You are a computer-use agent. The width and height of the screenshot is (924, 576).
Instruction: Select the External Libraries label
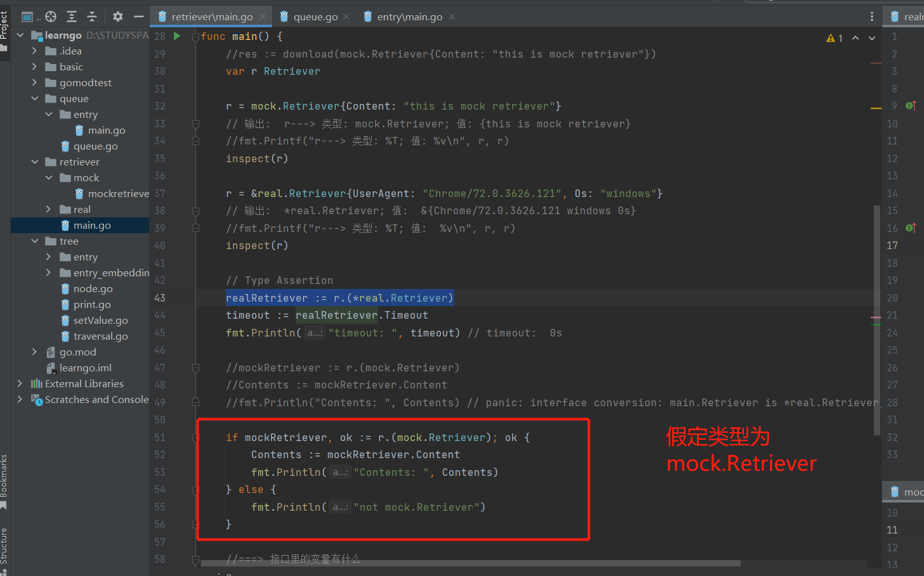click(84, 383)
